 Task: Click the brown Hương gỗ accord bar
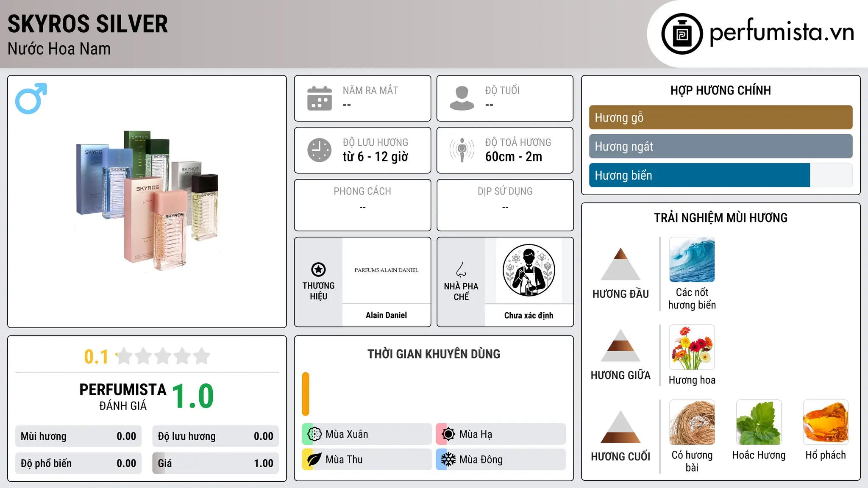pos(721,117)
